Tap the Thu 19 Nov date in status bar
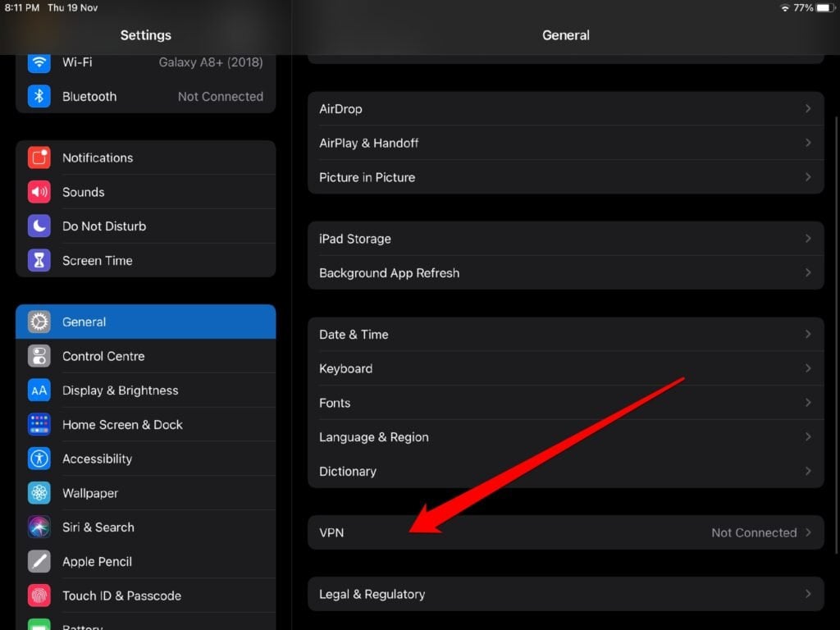This screenshot has height=630, width=840. pos(72,8)
